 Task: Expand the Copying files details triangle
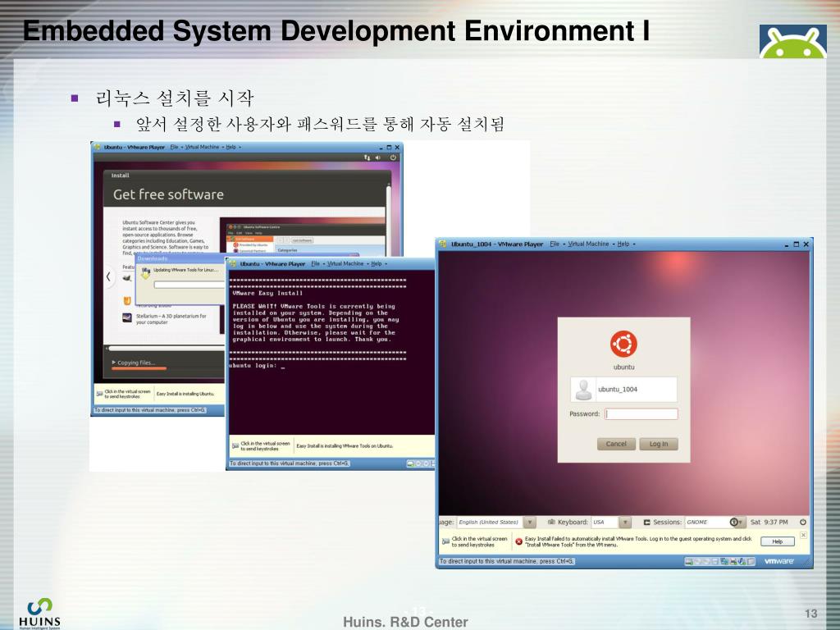point(113,362)
